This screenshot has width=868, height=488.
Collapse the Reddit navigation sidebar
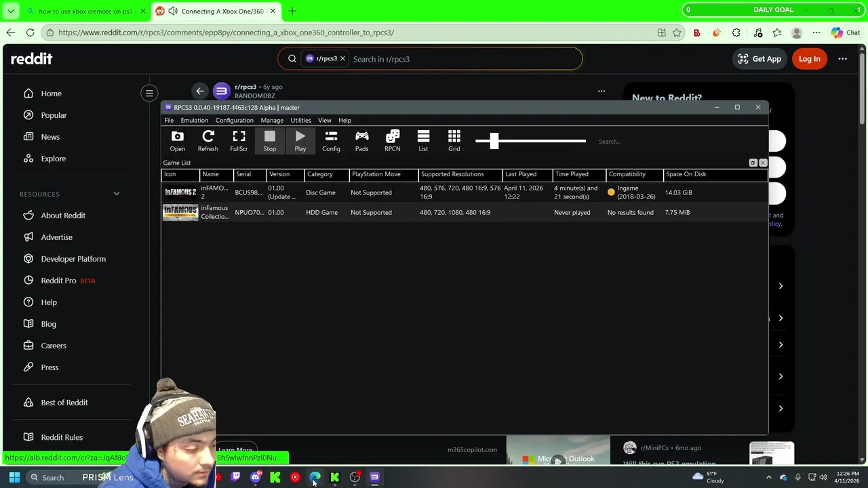[149, 94]
